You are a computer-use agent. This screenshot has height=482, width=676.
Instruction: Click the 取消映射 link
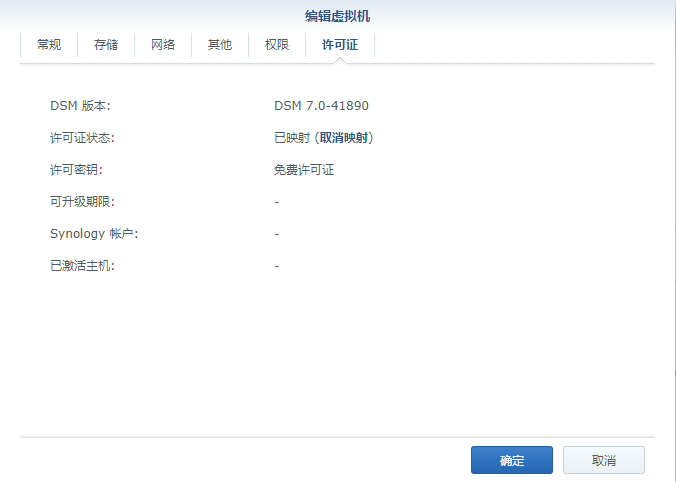(344, 138)
